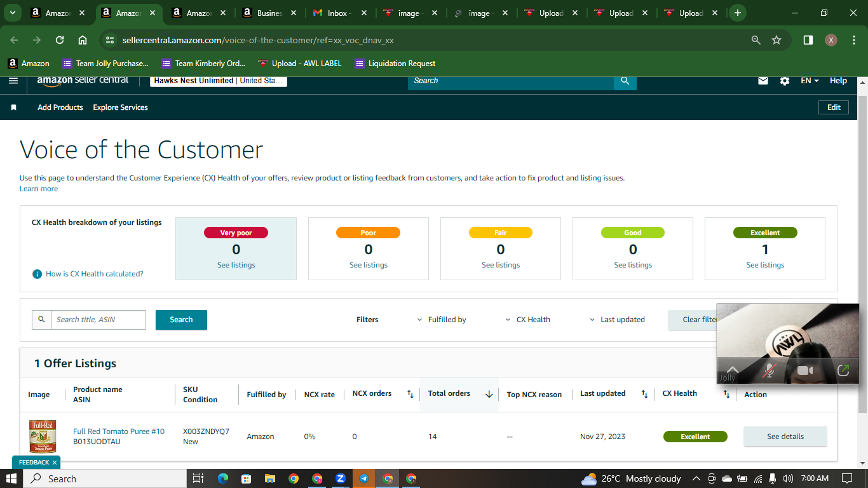
Task: Click the Full Red Tomato Puree product thumbnail
Action: point(43,437)
